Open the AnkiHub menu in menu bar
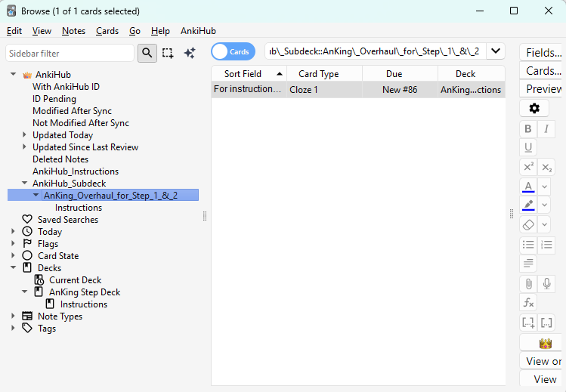The height and width of the screenshot is (392, 566). (x=198, y=31)
